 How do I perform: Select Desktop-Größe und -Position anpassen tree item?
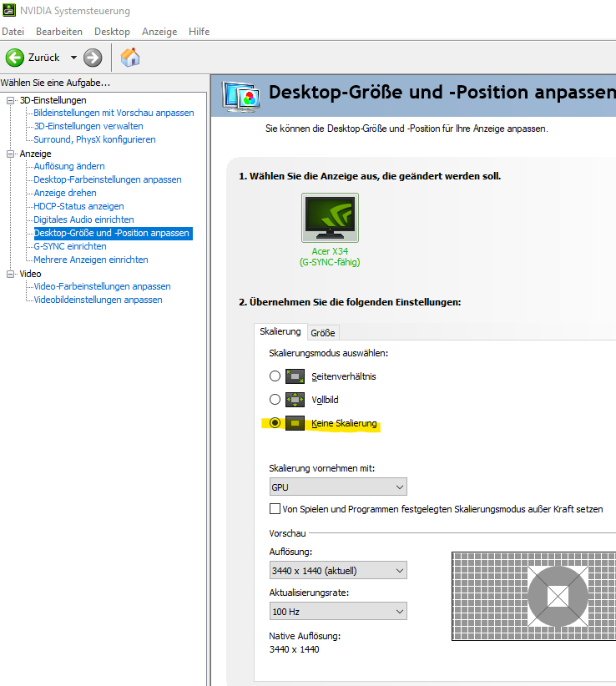click(113, 233)
